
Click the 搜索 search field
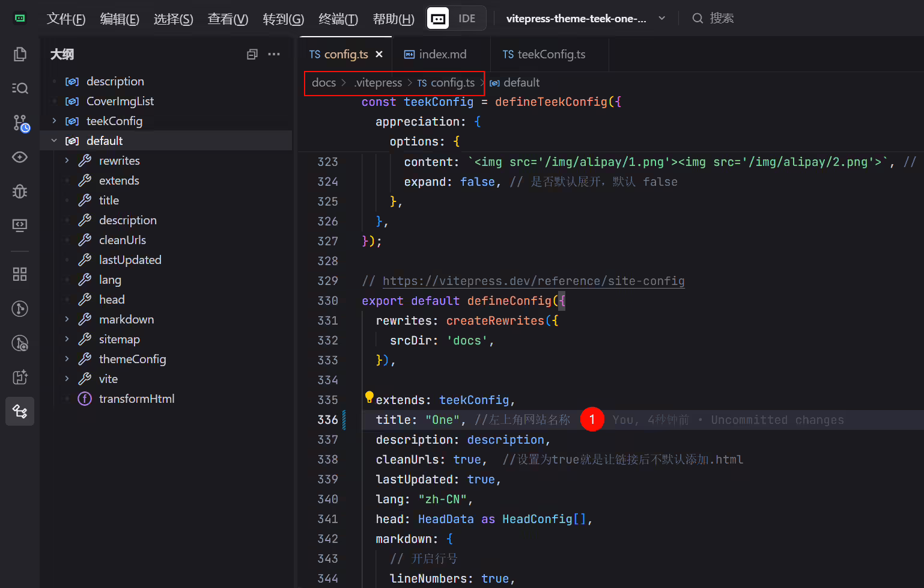(713, 19)
